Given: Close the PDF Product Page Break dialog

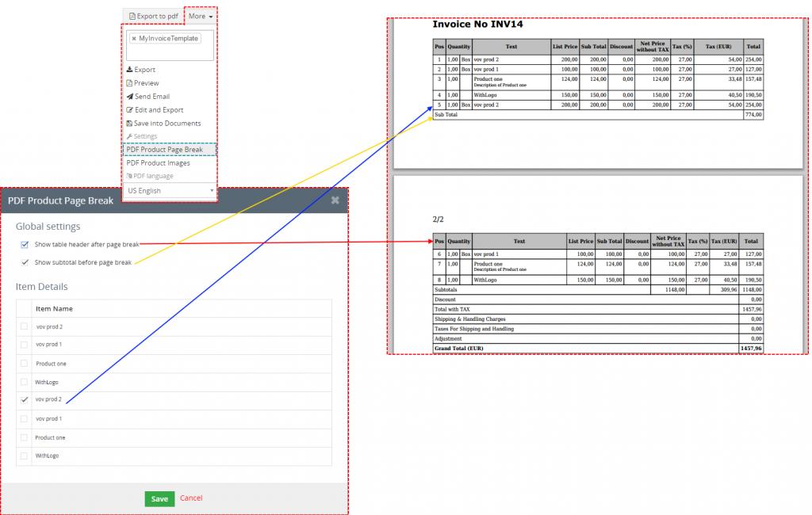Looking at the screenshot, I should (335, 200).
